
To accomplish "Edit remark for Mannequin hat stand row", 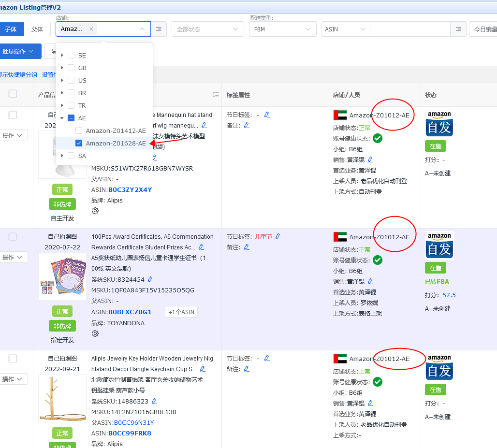I will [247, 126].
